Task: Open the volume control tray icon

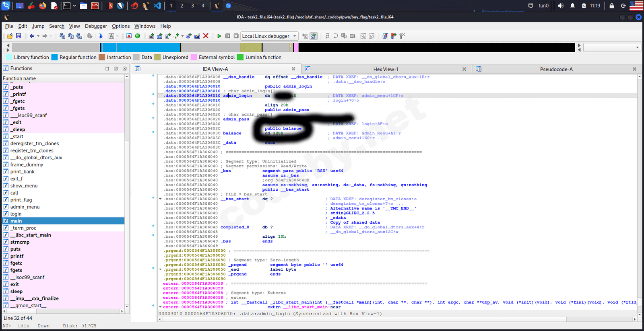Action: 561,6
